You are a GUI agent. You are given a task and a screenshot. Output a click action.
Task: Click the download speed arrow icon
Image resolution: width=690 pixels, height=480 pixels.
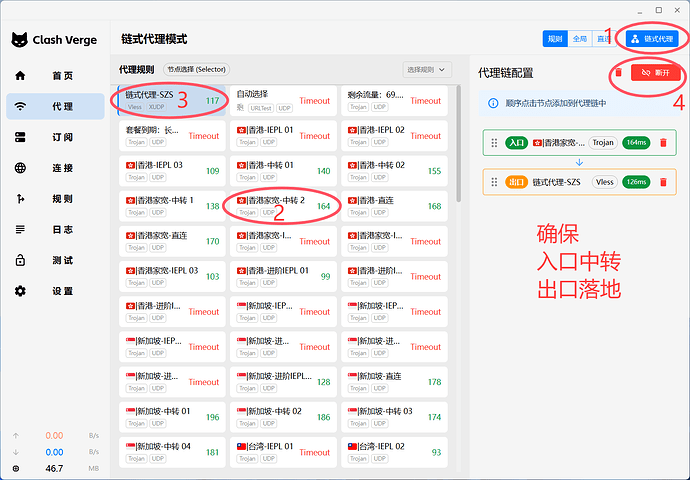tap(16, 452)
